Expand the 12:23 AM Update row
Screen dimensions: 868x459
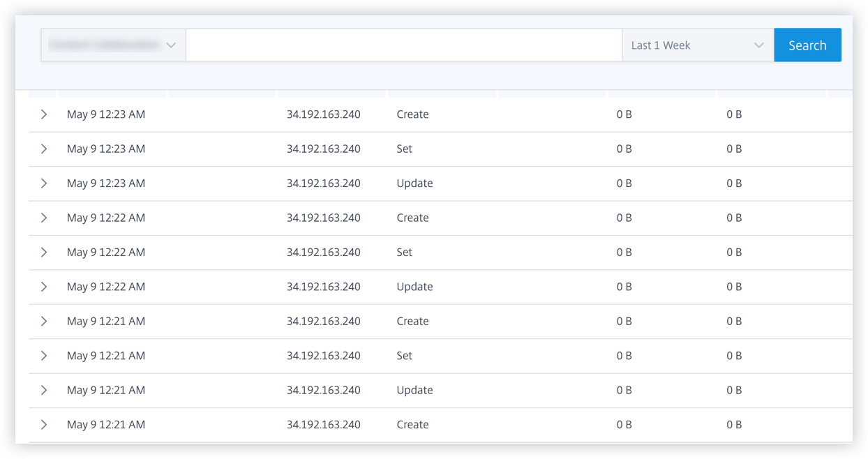click(44, 183)
